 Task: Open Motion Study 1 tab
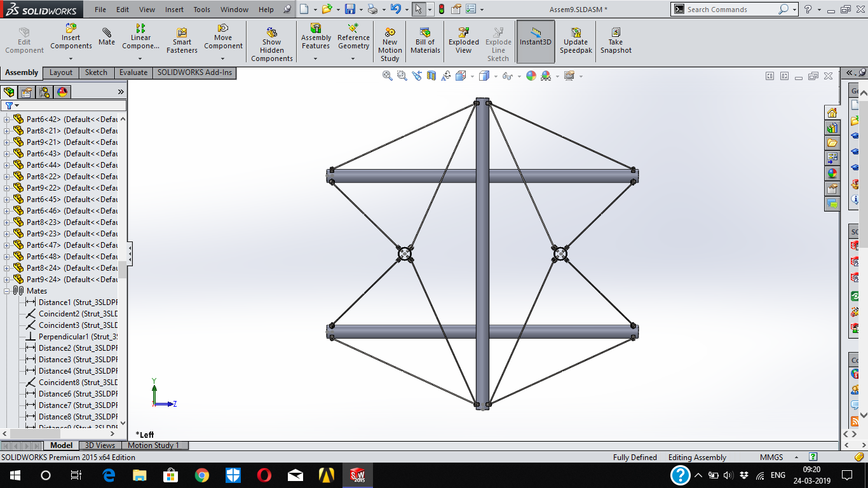(x=154, y=445)
